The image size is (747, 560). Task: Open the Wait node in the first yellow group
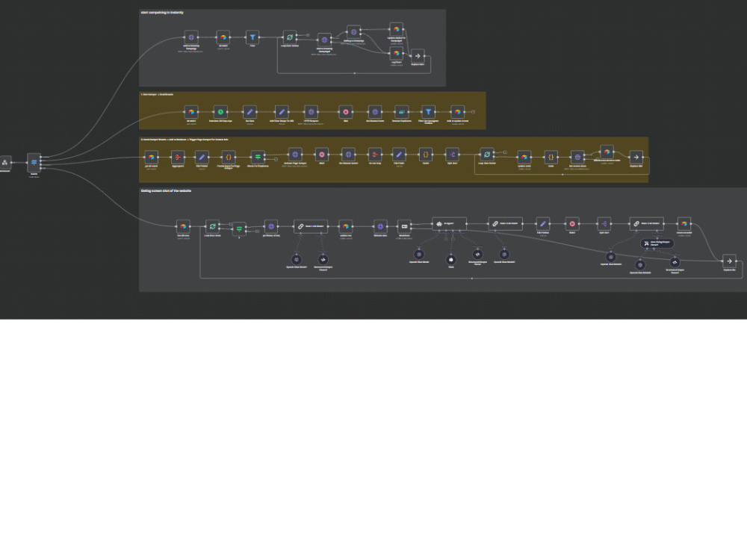coord(346,112)
